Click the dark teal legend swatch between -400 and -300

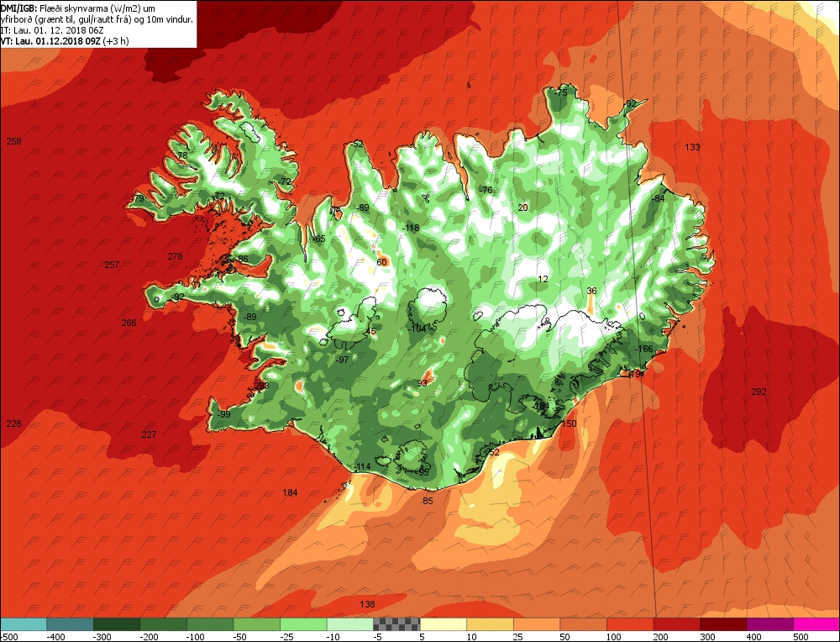click(70, 624)
